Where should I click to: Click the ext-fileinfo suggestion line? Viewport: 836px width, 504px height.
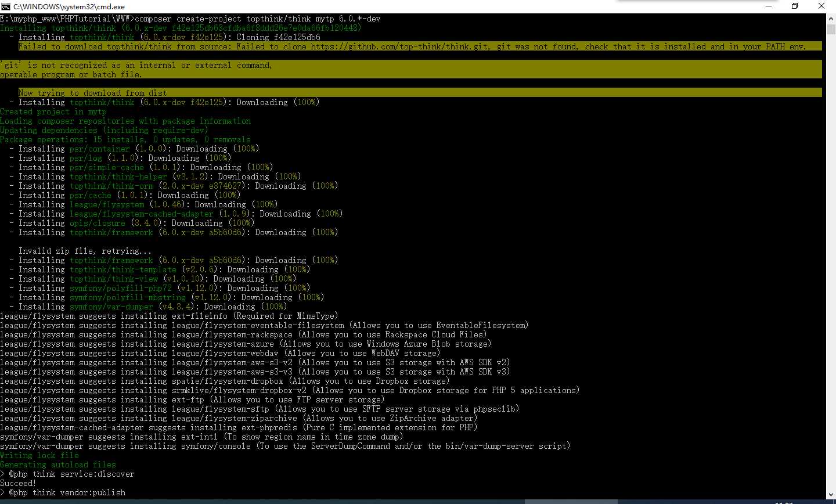169,316
